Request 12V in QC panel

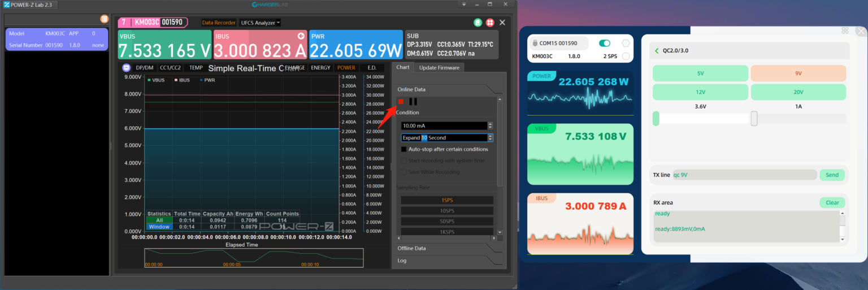(x=701, y=92)
